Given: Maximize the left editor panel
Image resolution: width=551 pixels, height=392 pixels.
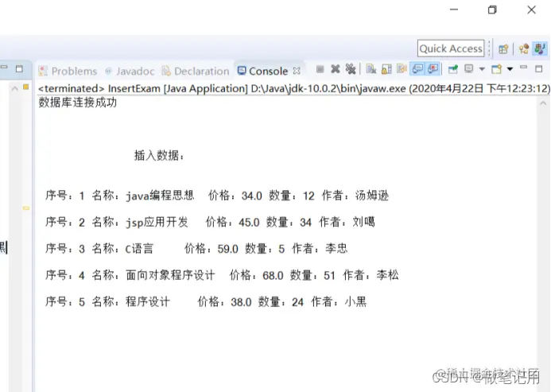Looking at the screenshot, I should (x=19, y=68).
